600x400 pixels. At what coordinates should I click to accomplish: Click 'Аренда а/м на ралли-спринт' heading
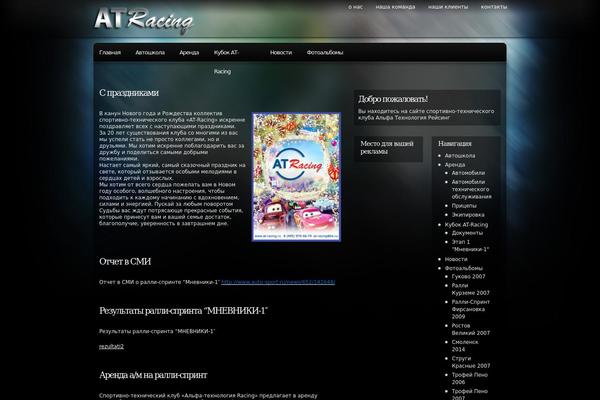point(153,375)
